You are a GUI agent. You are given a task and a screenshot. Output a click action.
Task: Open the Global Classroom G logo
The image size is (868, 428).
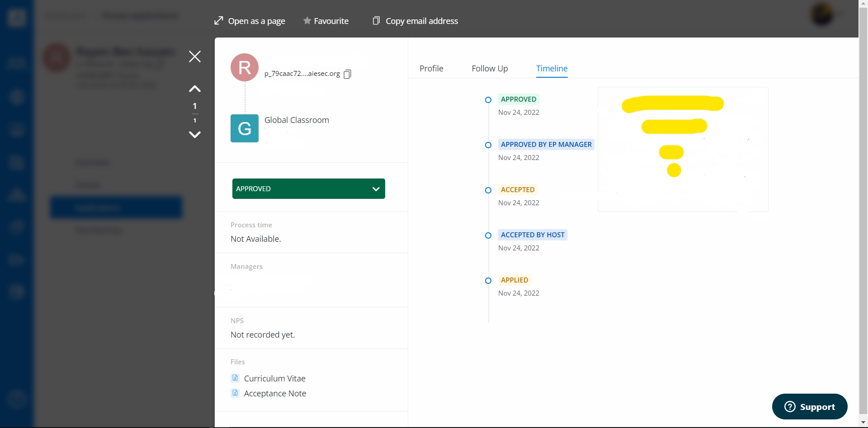(245, 128)
